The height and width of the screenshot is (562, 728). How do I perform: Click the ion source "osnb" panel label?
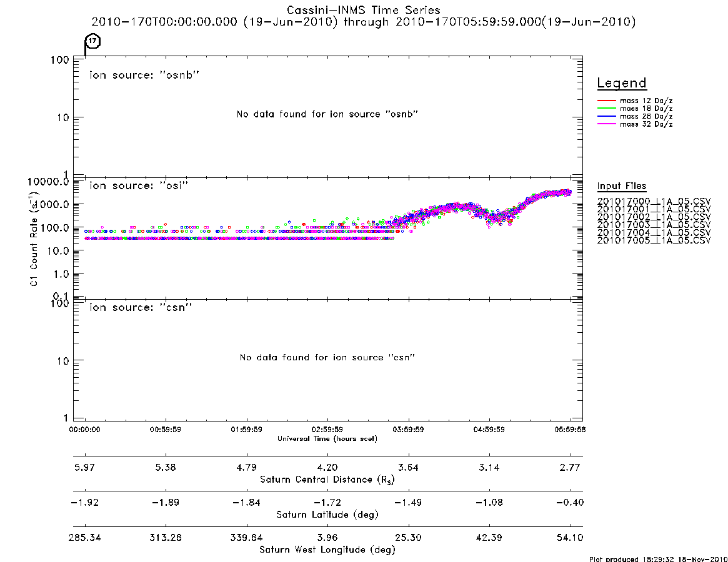tap(144, 75)
